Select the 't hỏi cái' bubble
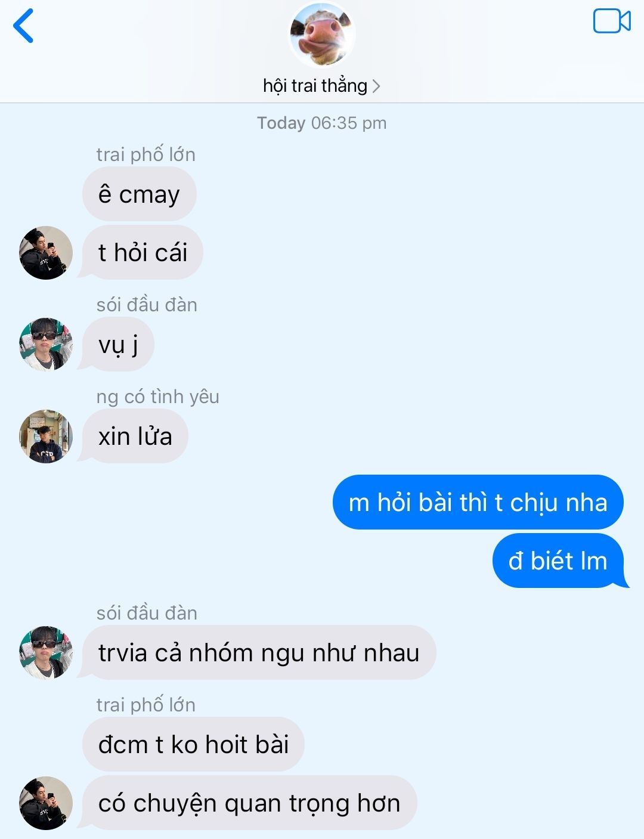 click(x=143, y=252)
